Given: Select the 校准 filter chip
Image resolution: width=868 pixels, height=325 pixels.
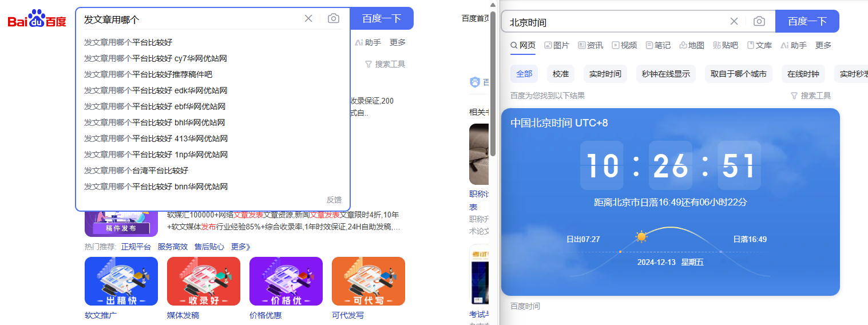Looking at the screenshot, I should coord(561,74).
